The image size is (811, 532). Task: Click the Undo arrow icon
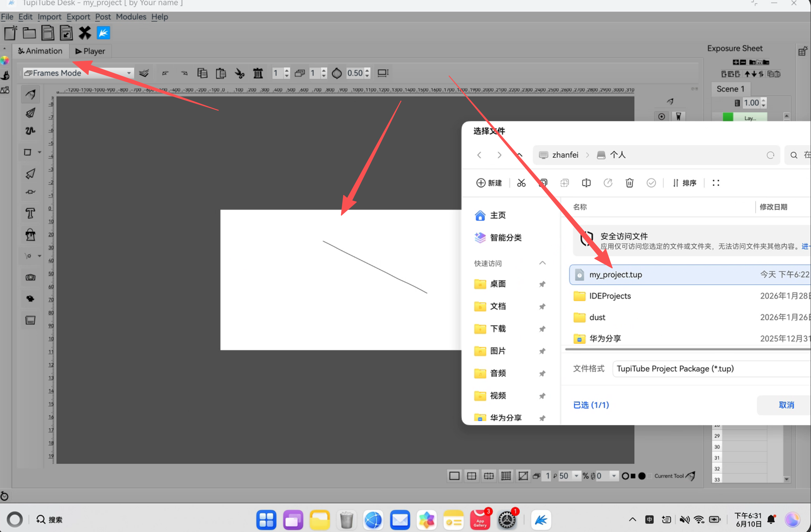pos(166,73)
